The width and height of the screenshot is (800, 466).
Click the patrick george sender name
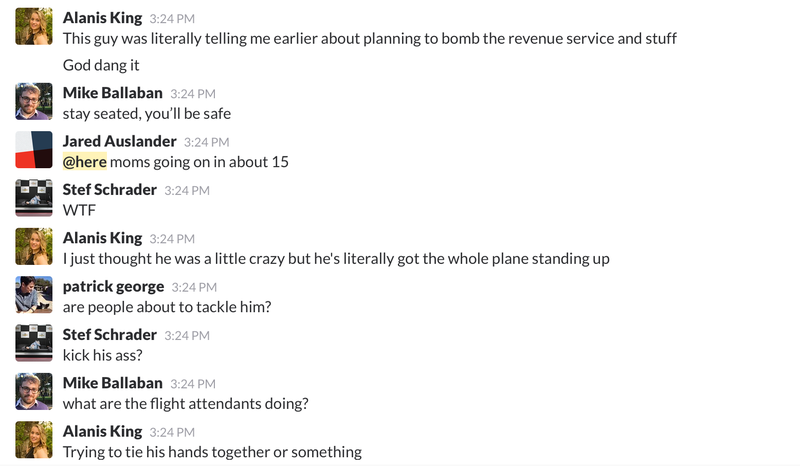tap(113, 286)
